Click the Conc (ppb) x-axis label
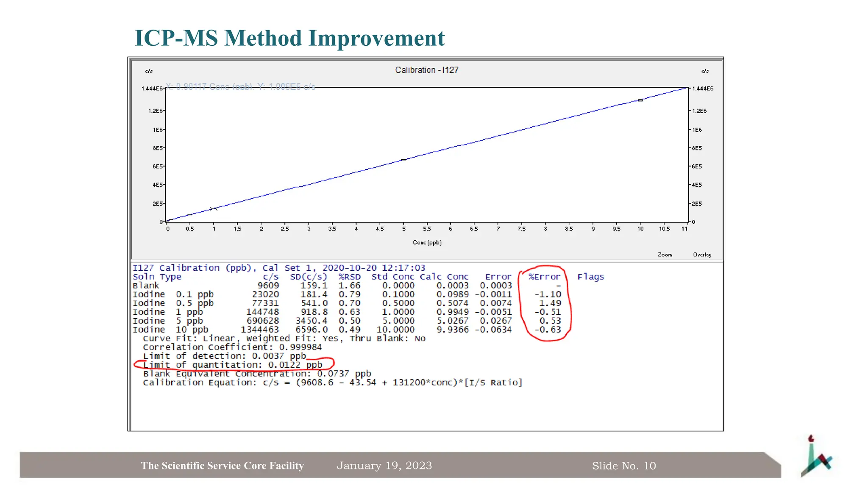Image resolution: width=868 pixels, height=488 pixels. click(x=427, y=243)
